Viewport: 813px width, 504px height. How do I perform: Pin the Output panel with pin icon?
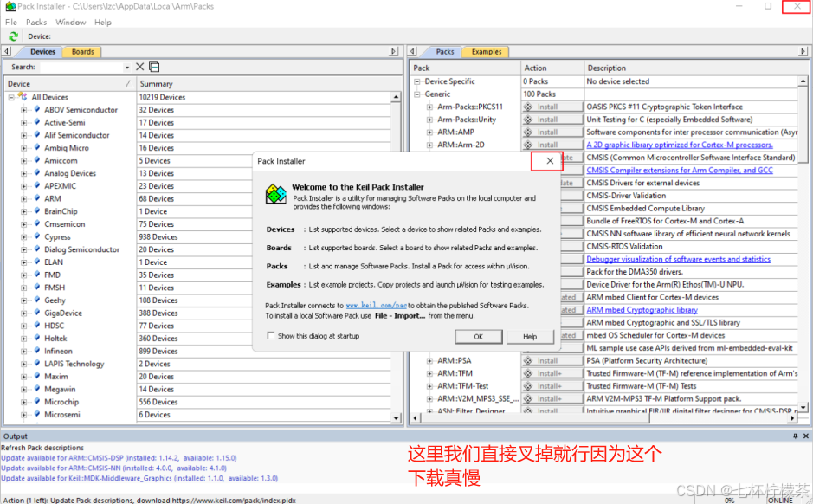(796, 436)
